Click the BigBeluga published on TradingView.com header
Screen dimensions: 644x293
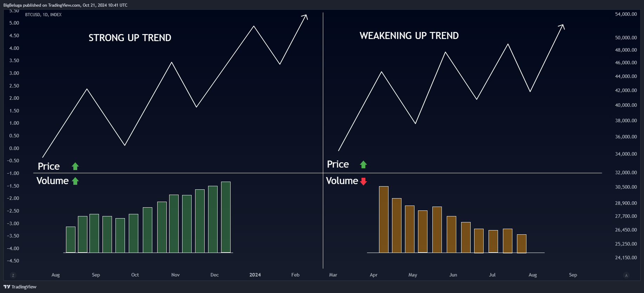65,5
